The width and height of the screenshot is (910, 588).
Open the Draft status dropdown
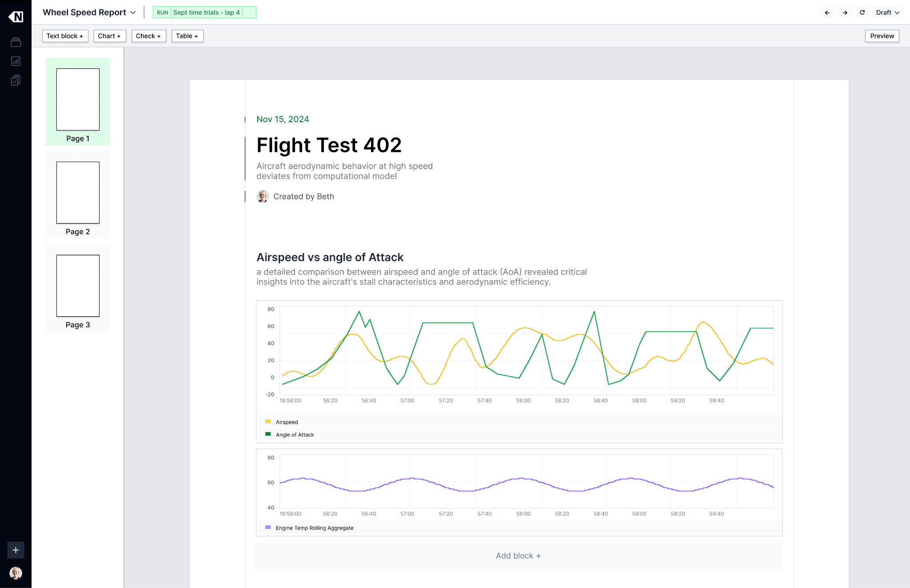(x=887, y=12)
